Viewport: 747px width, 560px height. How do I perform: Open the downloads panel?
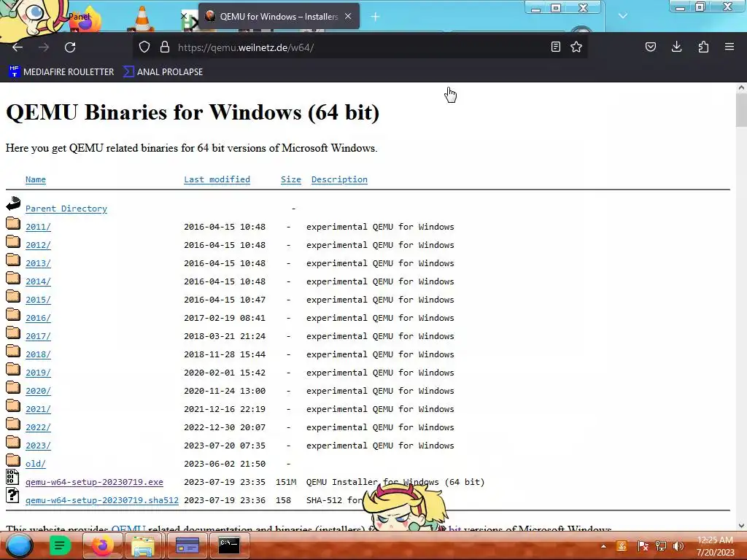(x=676, y=47)
